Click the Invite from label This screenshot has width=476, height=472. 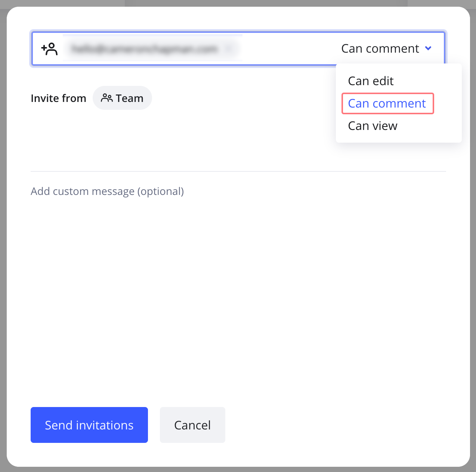tap(58, 98)
